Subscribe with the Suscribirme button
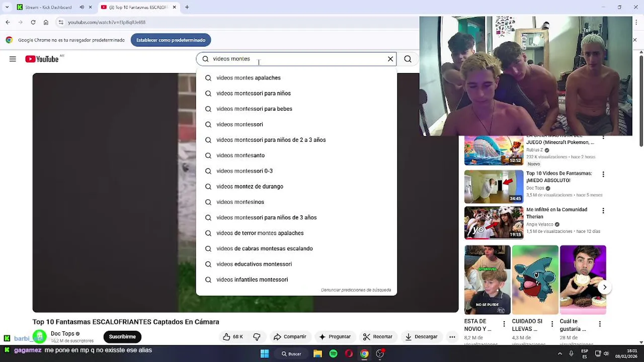The width and height of the screenshot is (644, 362). pos(122,337)
